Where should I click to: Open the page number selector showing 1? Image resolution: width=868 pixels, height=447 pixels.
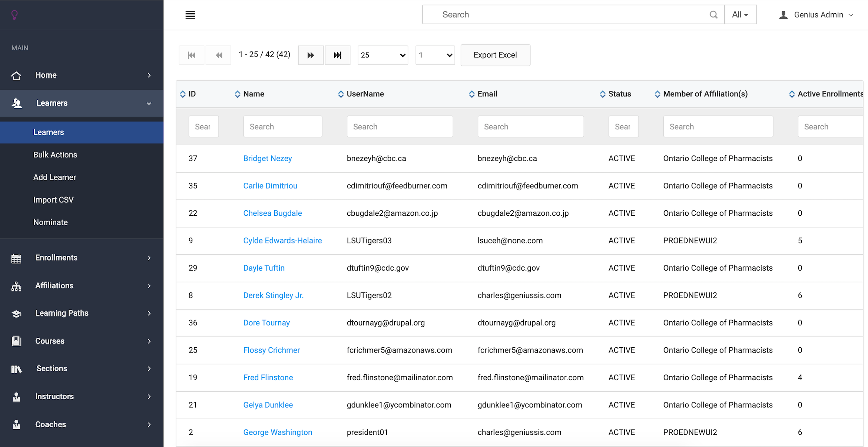tap(435, 55)
